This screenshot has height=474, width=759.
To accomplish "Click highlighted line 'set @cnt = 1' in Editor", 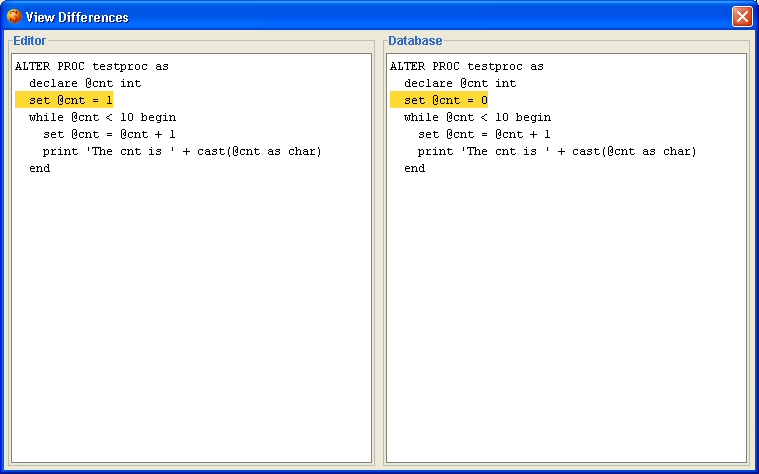I will pos(64,100).
